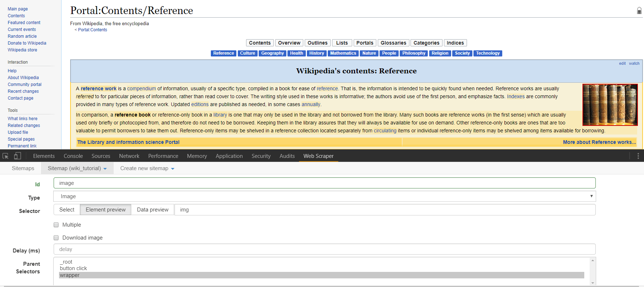
Task: Switch to the Console tab
Action: [73, 156]
